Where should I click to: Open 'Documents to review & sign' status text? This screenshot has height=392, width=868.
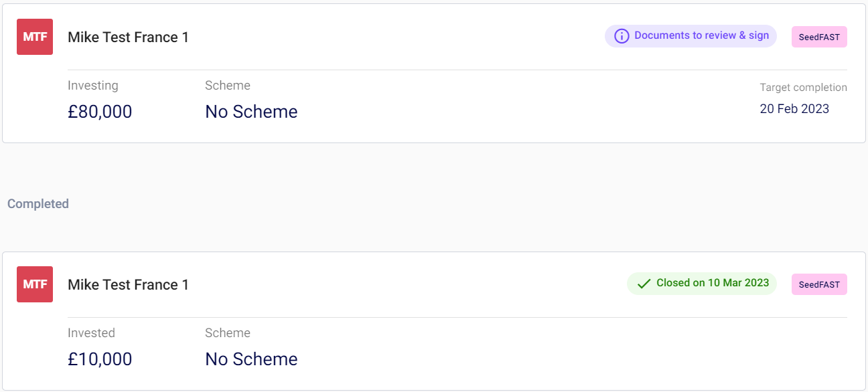click(701, 35)
